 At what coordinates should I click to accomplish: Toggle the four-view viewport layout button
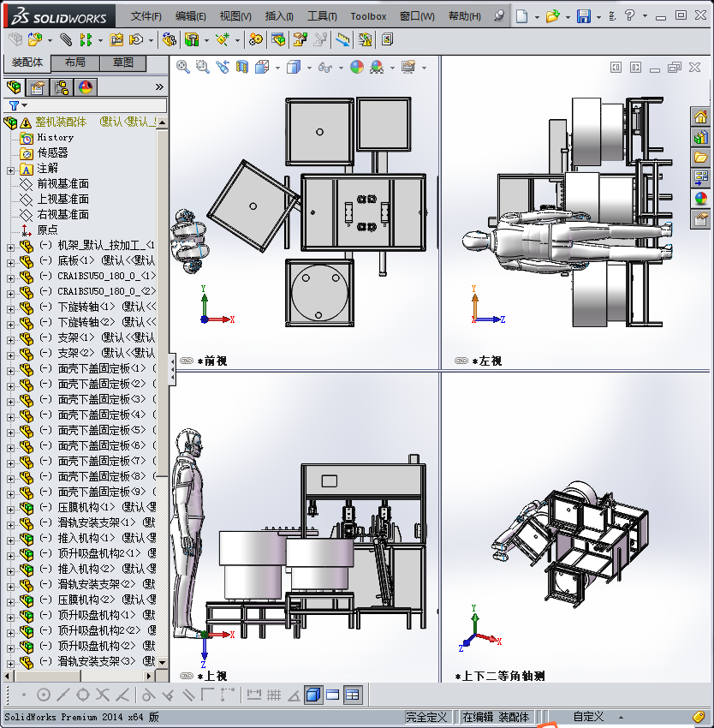pos(353,695)
